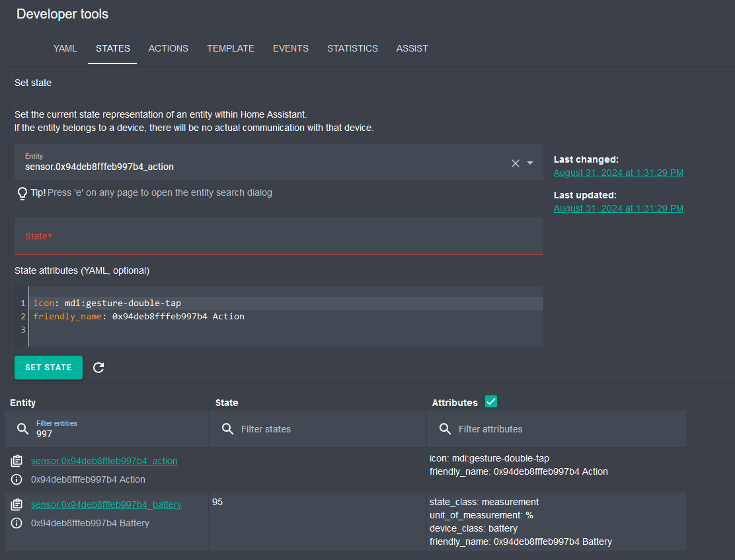Show more info for battery sensor
Image resolution: width=735 pixels, height=560 pixels.
[17, 523]
